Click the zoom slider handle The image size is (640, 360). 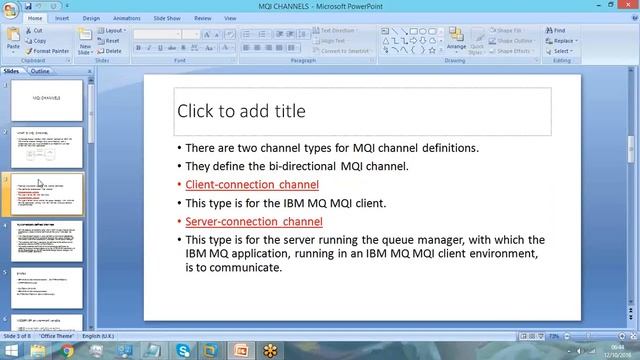pyautogui.click(x=588, y=336)
